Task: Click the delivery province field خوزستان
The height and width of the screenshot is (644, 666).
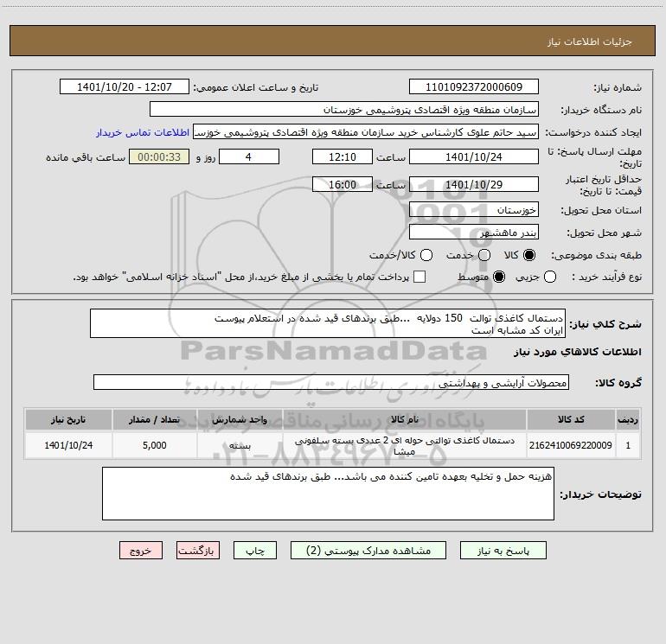Action: click(474, 209)
